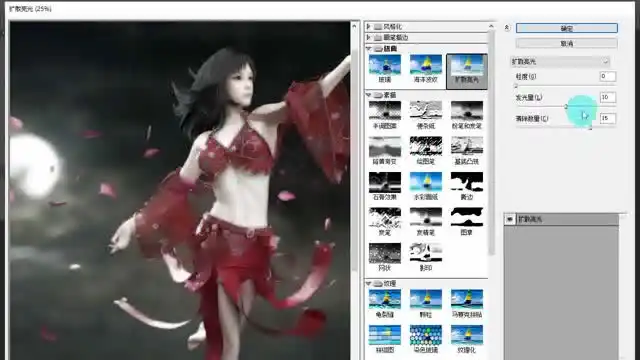Screen dimensions: 640x360
Task: Select the 扩散亮光 (Diffuse Glow) filter thumbnail
Action: click(x=467, y=70)
